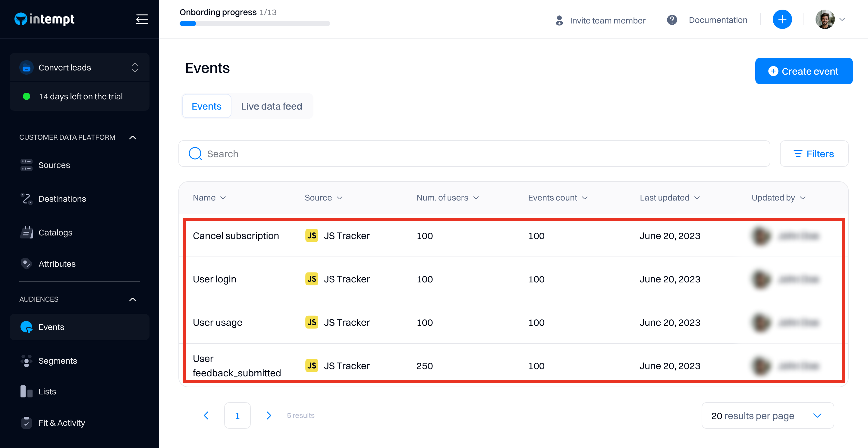Collapse the Audiences section

(x=133, y=299)
